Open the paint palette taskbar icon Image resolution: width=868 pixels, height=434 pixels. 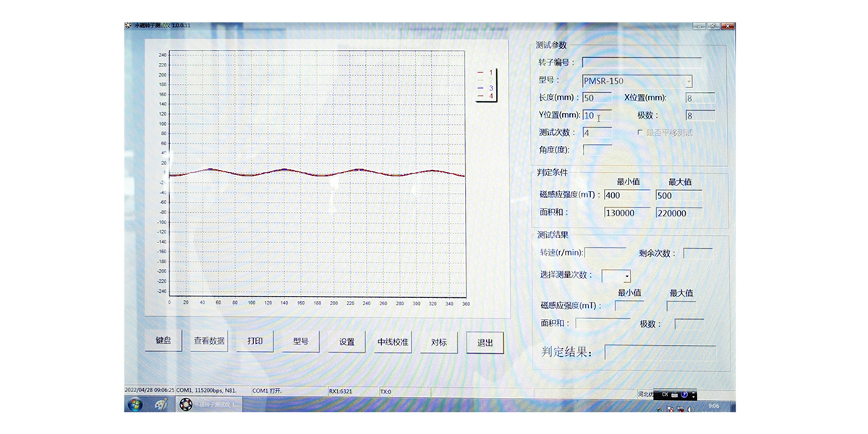161,404
